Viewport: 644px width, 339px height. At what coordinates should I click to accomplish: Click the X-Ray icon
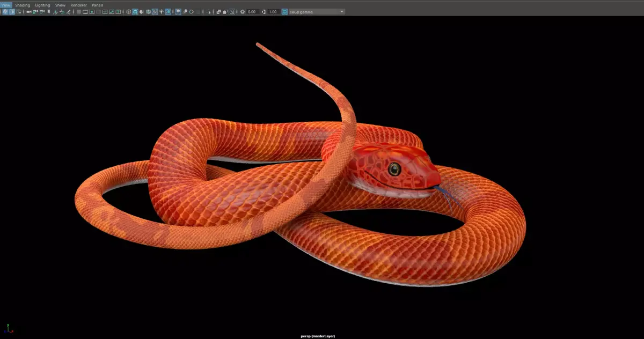click(218, 12)
